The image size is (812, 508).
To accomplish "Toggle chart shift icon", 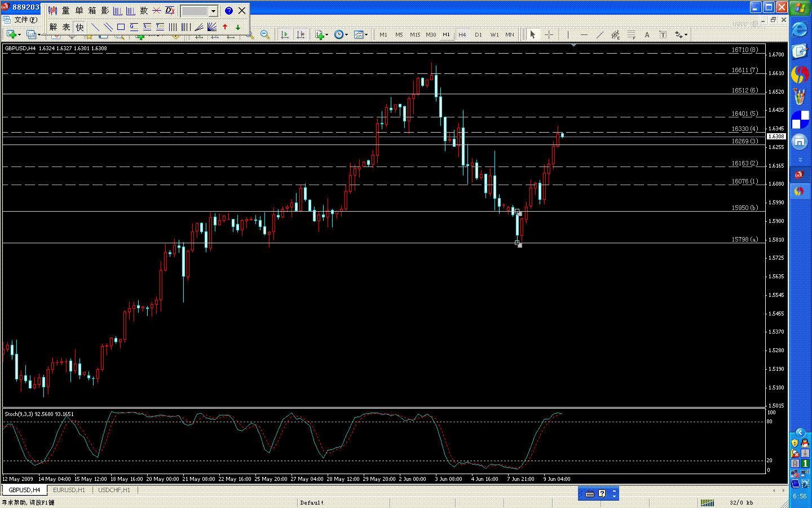I will (301, 34).
